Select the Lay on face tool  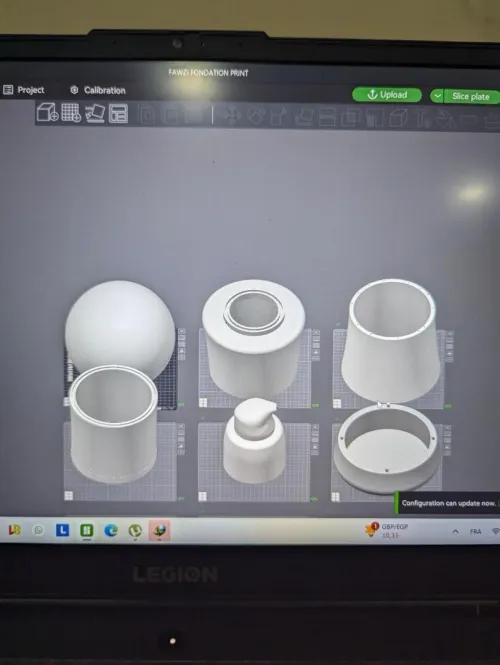[303, 117]
